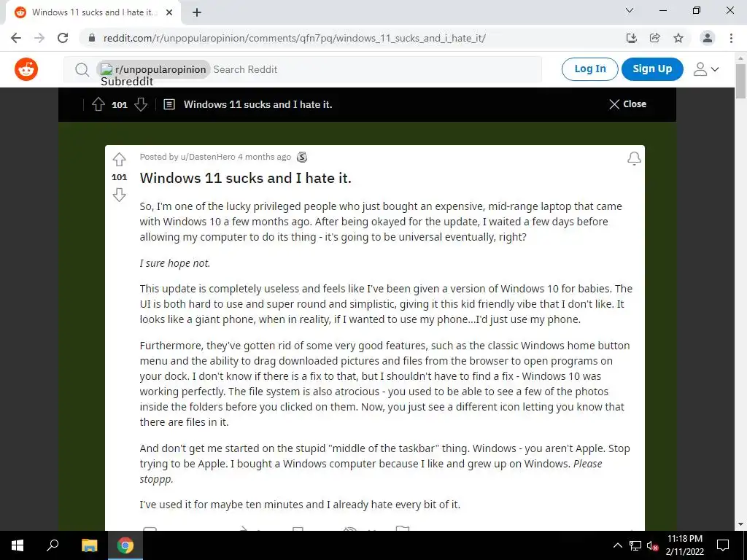Open the tab search chevron in Chrome
The width and height of the screenshot is (747, 560).
pos(630,10)
